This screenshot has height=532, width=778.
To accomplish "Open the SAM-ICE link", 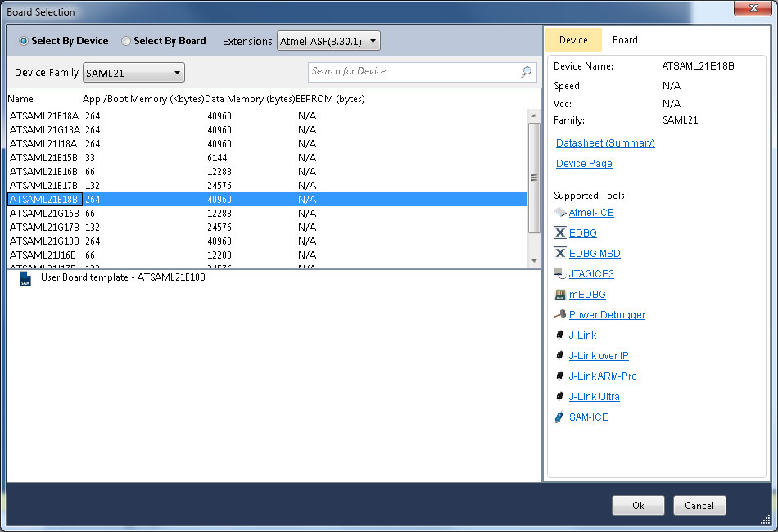I will pos(589,417).
